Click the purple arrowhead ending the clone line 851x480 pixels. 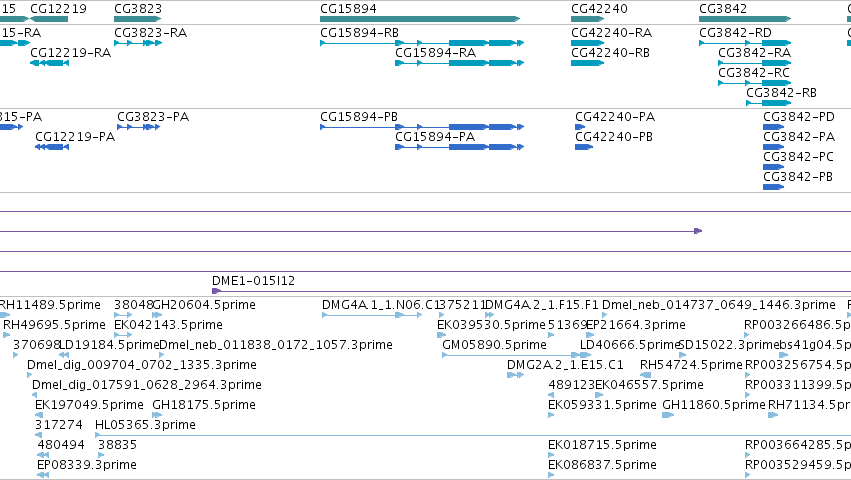coord(698,231)
